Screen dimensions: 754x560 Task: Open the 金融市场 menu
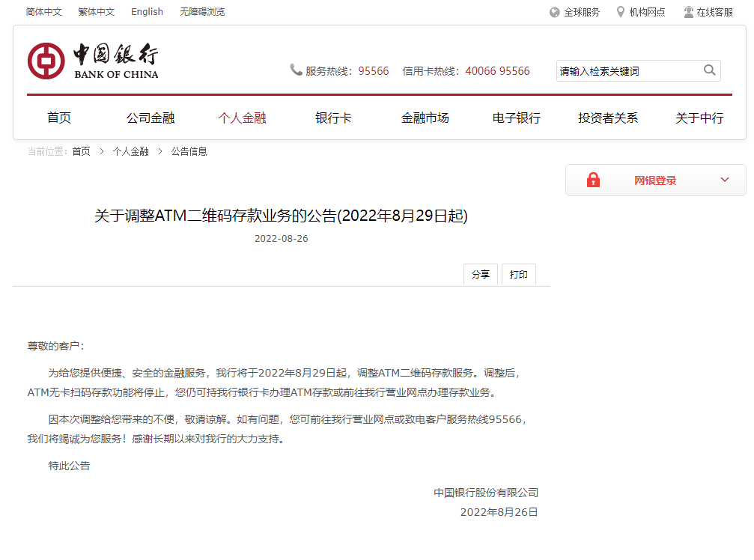click(425, 118)
